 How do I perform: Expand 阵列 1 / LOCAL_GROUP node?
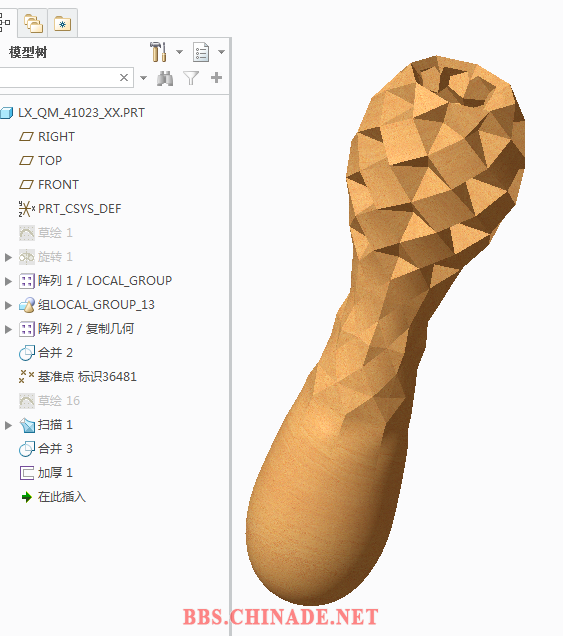pos(8,281)
